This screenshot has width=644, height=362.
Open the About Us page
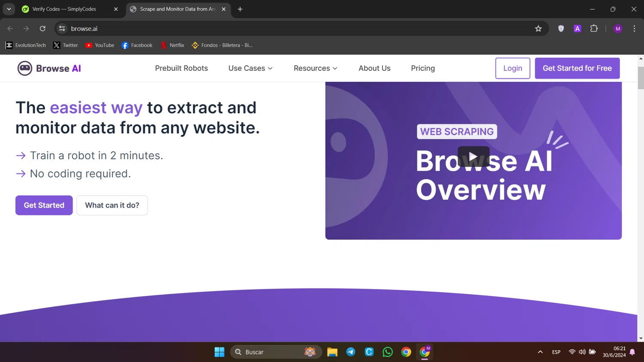pos(374,68)
